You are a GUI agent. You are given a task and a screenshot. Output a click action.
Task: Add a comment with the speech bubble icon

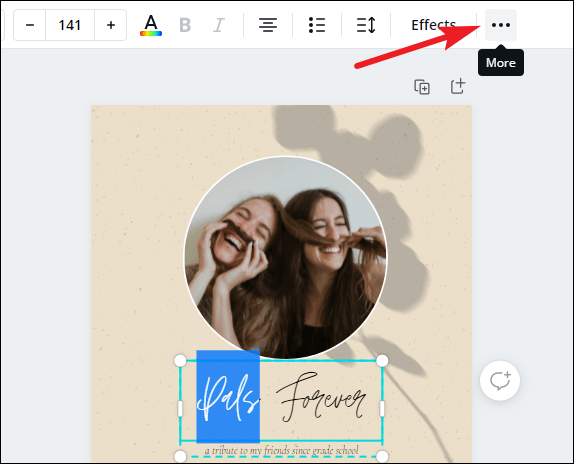click(x=500, y=381)
